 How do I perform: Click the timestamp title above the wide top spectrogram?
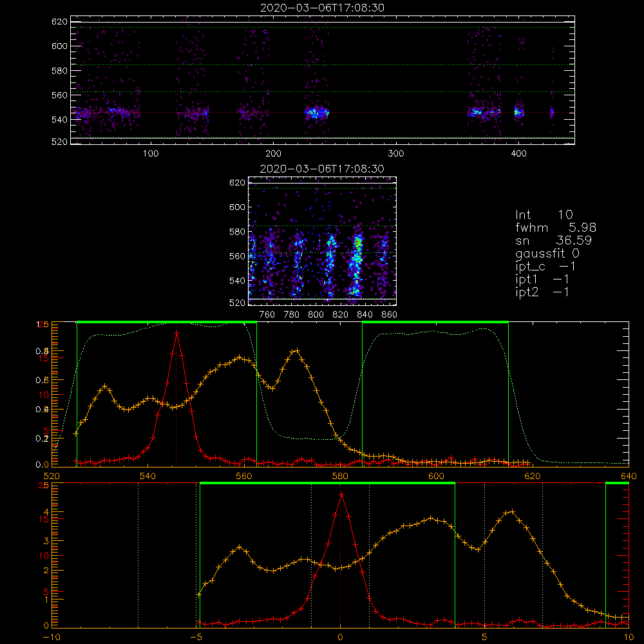323,8
